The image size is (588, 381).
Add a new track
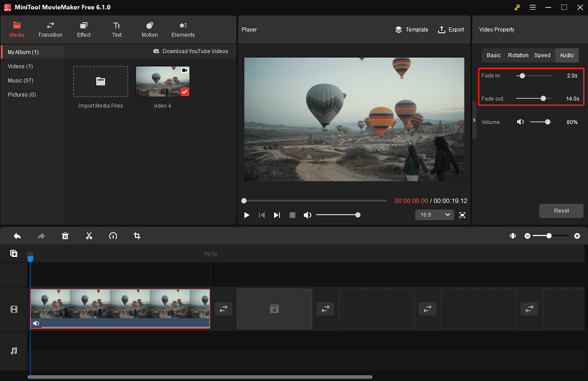click(14, 254)
